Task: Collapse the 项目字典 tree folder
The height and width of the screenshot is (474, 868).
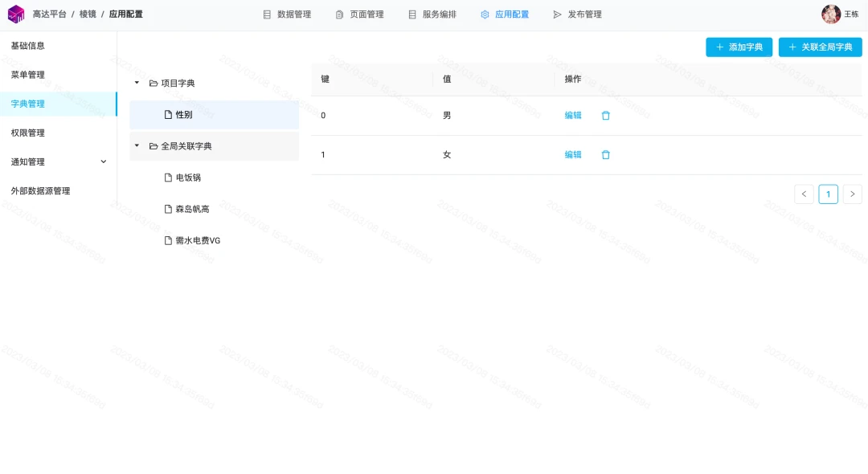Action: click(137, 83)
